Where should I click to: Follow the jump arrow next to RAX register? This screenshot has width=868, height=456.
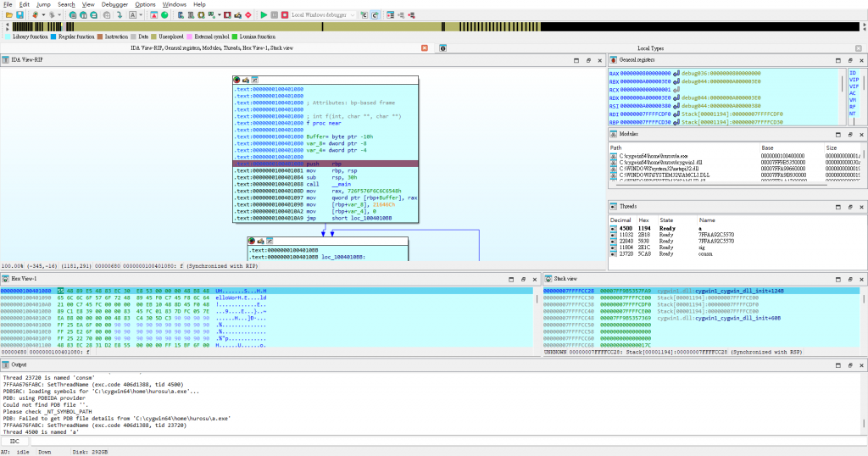coord(676,73)
